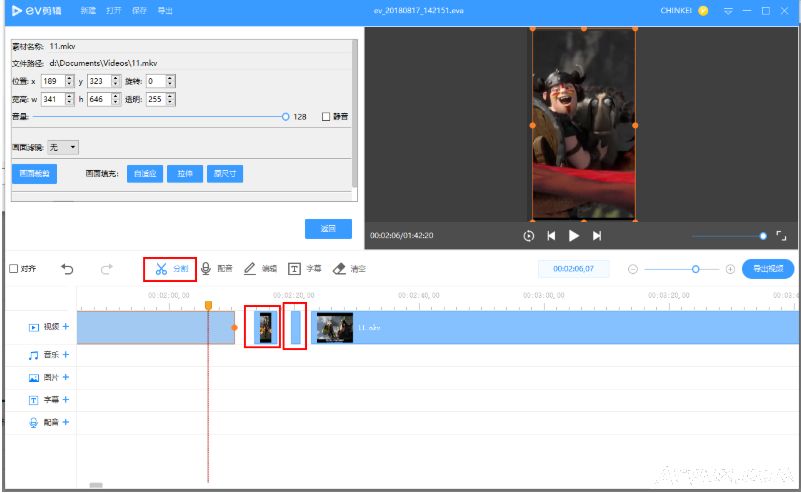Increase the transparency stepper value
Image resolution: width=801 pixels, height=493 pixels.
click(x=171, y=96)
